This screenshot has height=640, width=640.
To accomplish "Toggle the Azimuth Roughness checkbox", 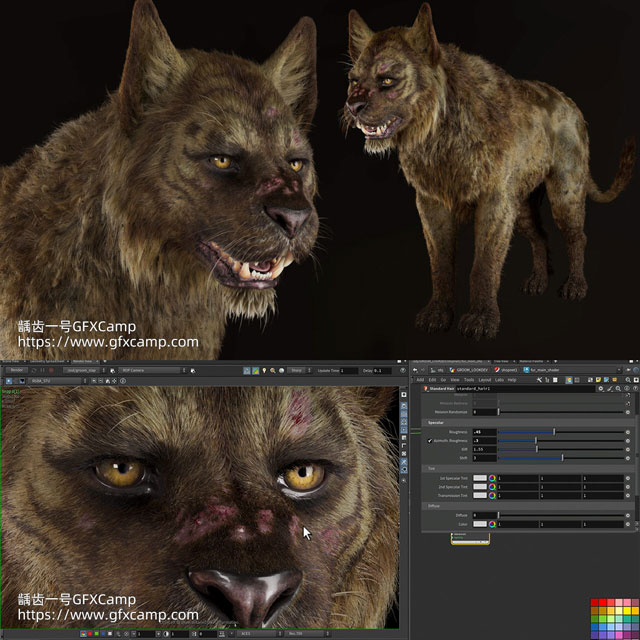I will [430, 441].
